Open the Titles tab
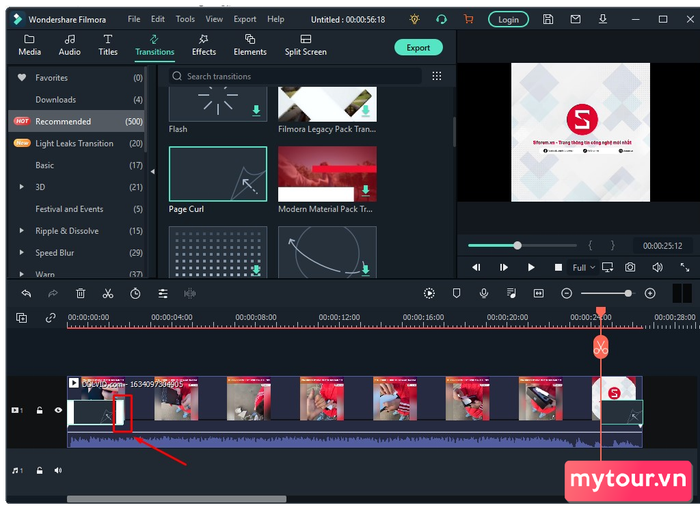This screenshot has width=700, height=512. pos(108,45)
